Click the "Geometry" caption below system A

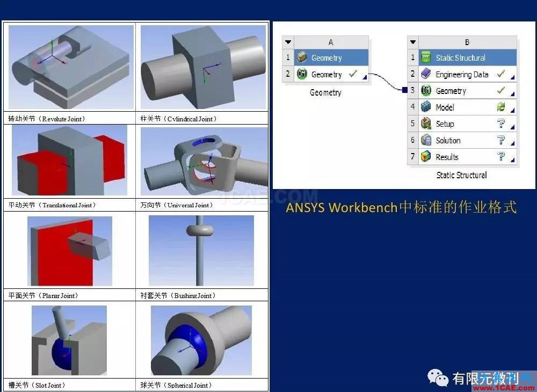[326, 92]
